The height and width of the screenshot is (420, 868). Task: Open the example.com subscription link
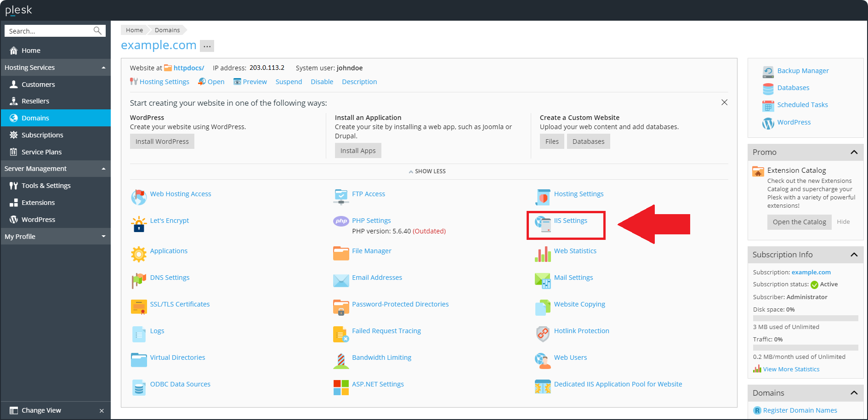click(x=811, y=272)
